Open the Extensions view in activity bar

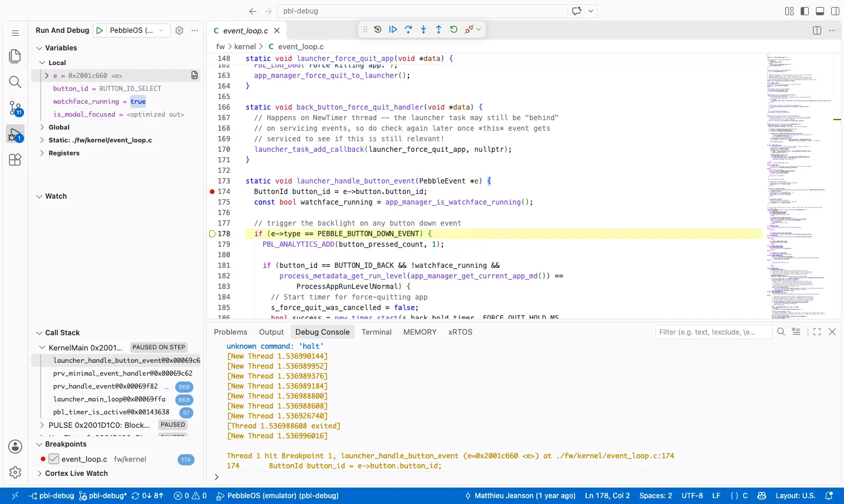point(15,159)
